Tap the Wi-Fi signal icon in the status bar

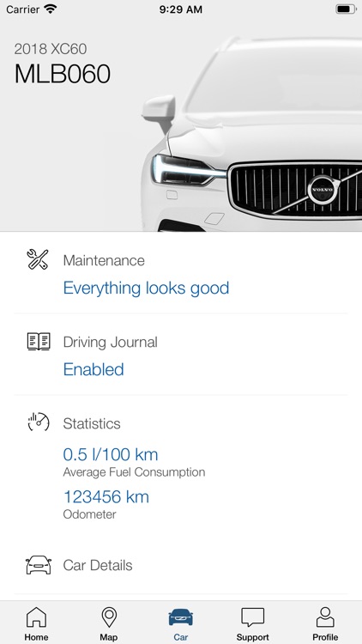(x=51, y=9)
